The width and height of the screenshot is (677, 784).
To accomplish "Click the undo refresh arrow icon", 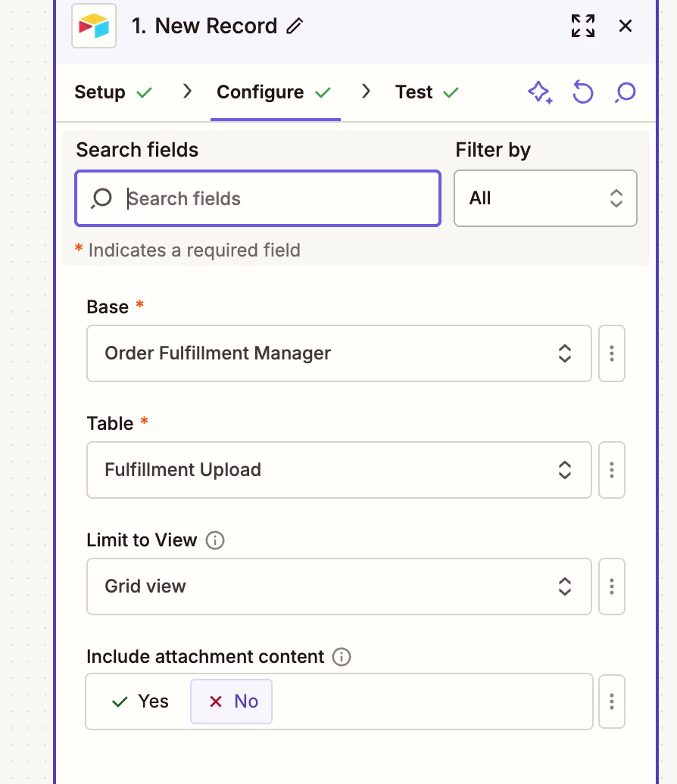I will (582, 92).
